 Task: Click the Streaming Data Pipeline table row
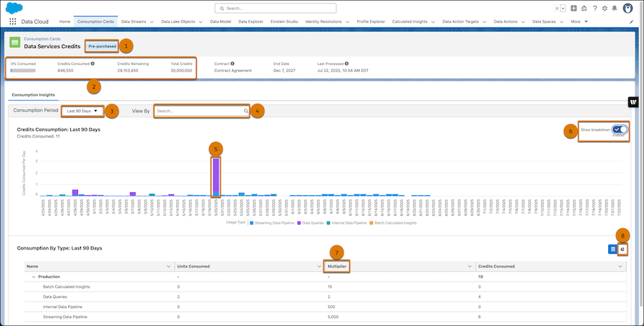click(x=326, y=317)
